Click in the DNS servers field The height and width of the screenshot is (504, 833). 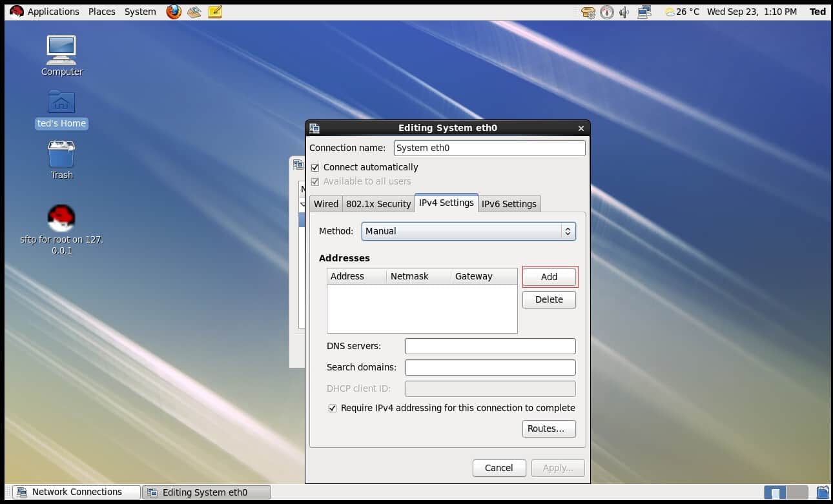click(490, 347)
